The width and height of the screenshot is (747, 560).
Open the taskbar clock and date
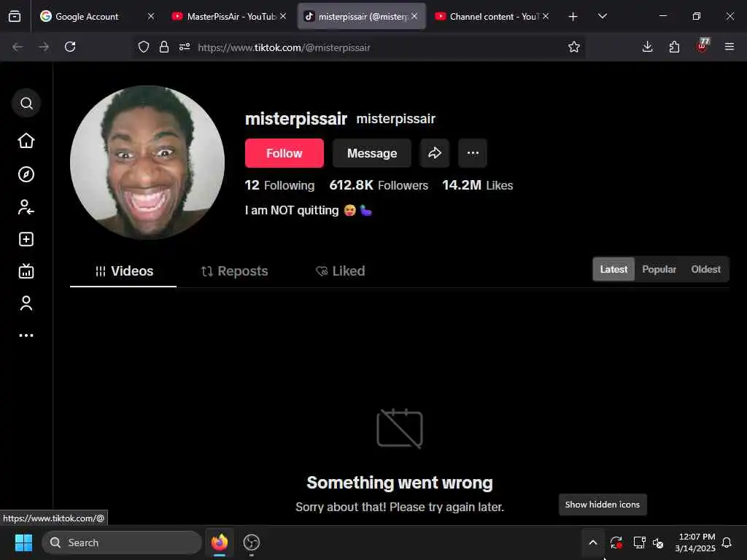tap(695, 542)
